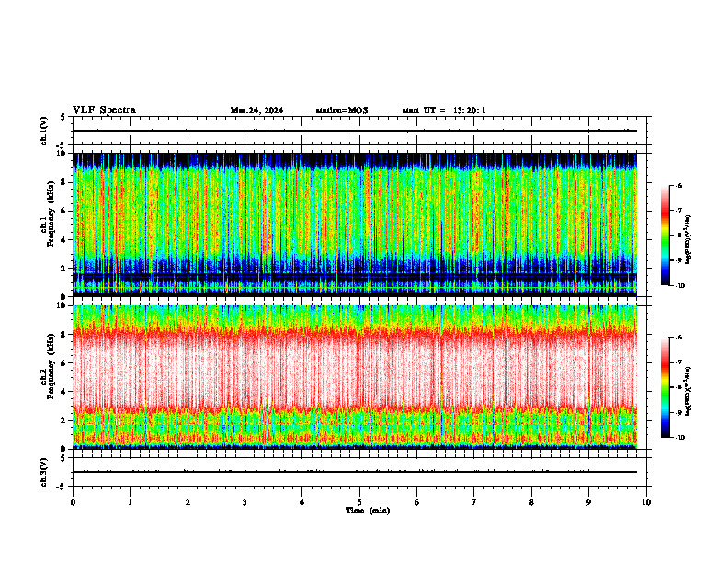Click the ch.3 voltage waveform trace
The width and height of the screenshot is (728, 563).
coord(355,472)
